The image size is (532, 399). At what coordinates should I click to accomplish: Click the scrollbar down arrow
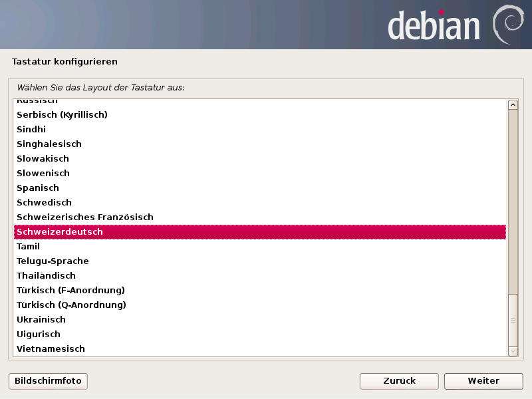coord(513,350)
